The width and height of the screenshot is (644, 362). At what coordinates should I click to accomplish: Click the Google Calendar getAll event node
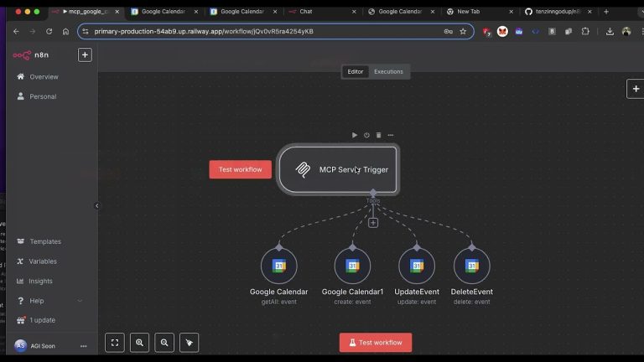point(278,266)
